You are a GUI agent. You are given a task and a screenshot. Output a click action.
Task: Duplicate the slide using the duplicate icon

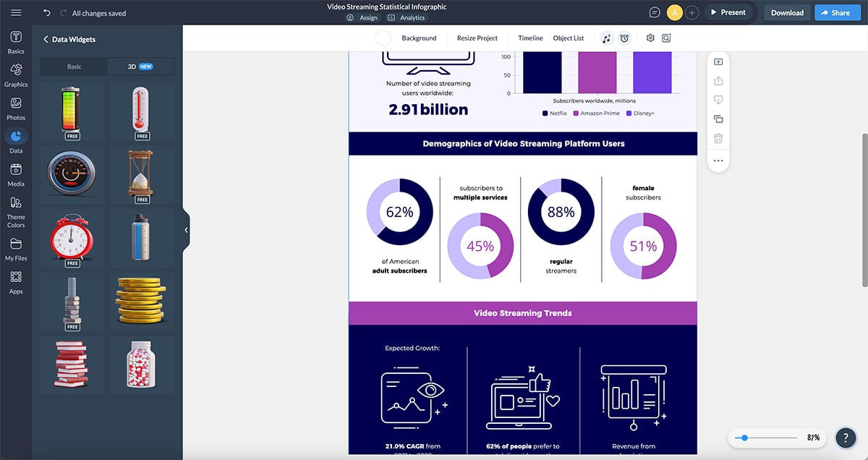click(718, 119)
